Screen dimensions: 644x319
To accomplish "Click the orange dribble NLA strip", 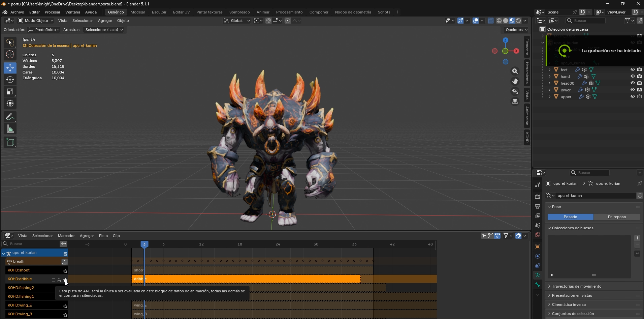I will pos(246,279).
